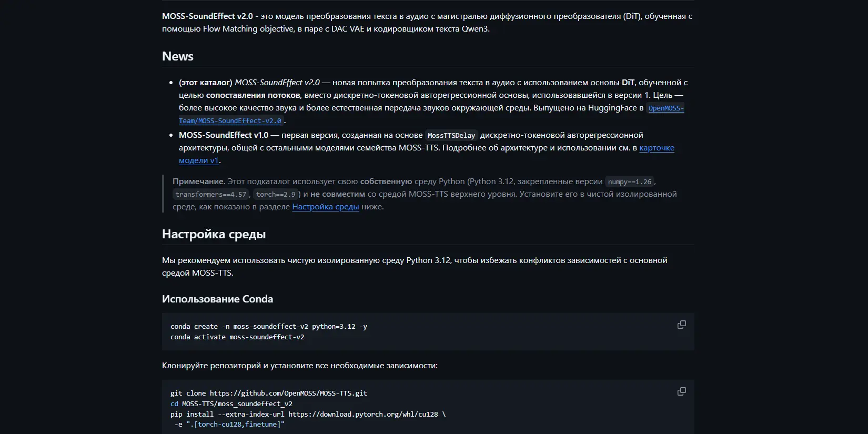This screenshot has height=434, width=868.
Task: Click the 'Использование Conda' subheading
Action: click(217, 299)
